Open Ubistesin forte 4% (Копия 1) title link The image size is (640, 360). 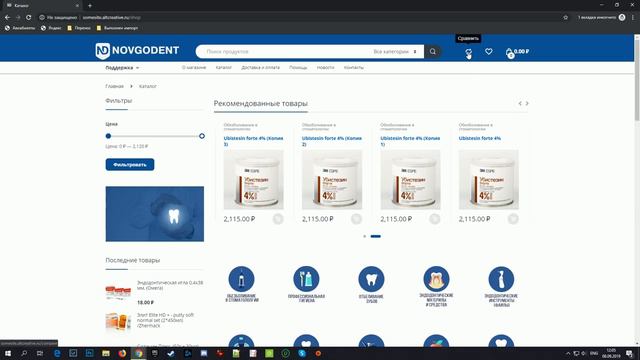[410, 141]
